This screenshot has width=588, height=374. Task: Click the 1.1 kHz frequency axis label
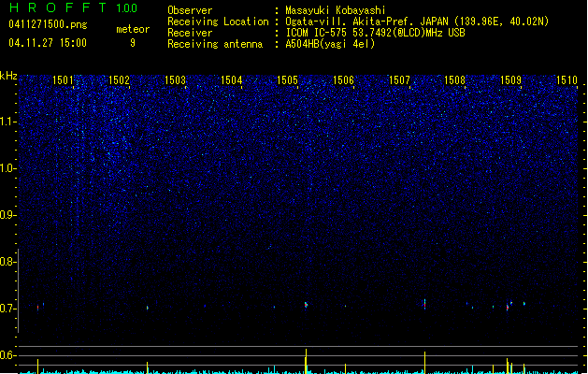tap(7, 122)
